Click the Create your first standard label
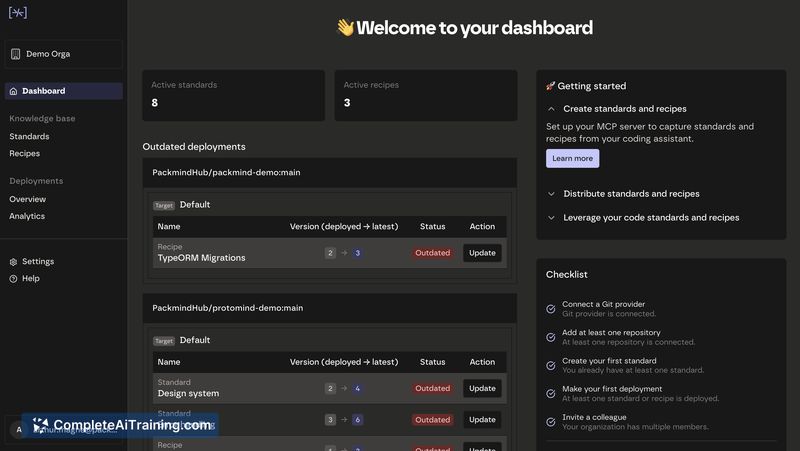This screenshot has height=451, width=800. pos(609,361)
